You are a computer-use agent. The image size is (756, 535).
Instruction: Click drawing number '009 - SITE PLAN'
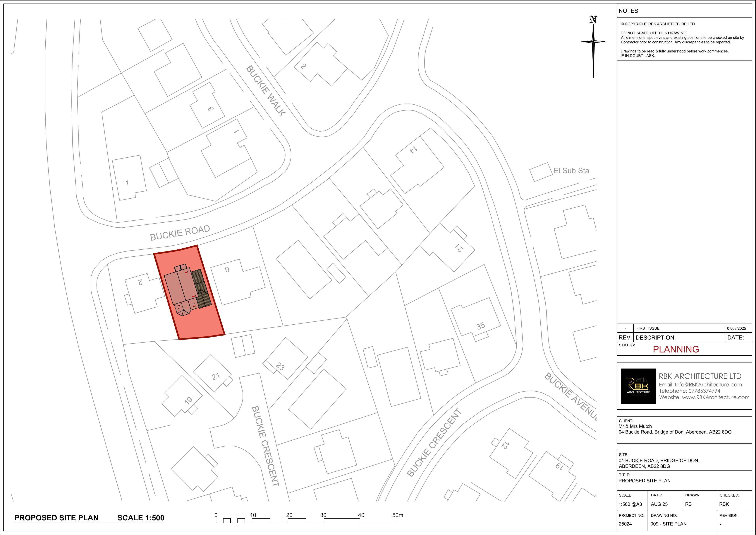pyautogui.click(x=668, y=524)
